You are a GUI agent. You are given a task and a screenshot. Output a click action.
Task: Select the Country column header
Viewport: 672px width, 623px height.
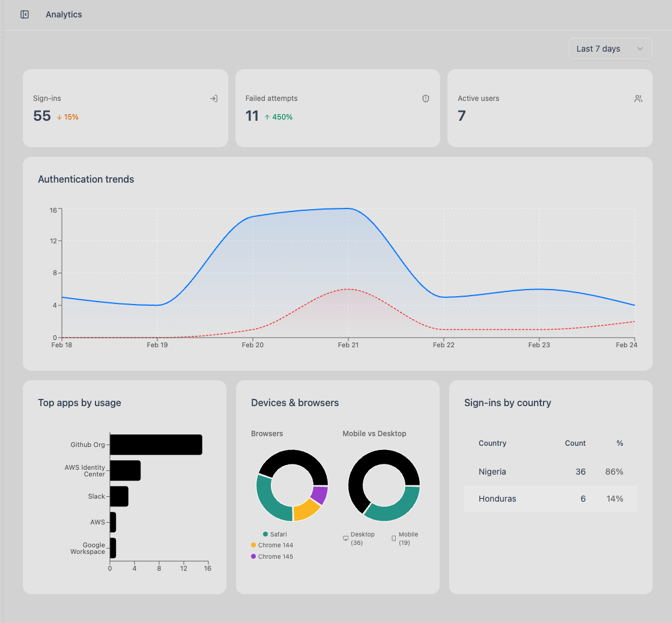click(x=492, y=443)
